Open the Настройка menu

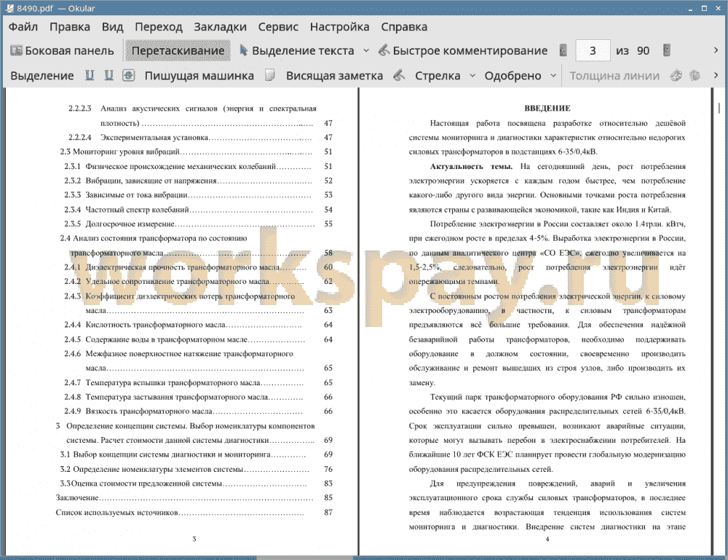(339, 27)
